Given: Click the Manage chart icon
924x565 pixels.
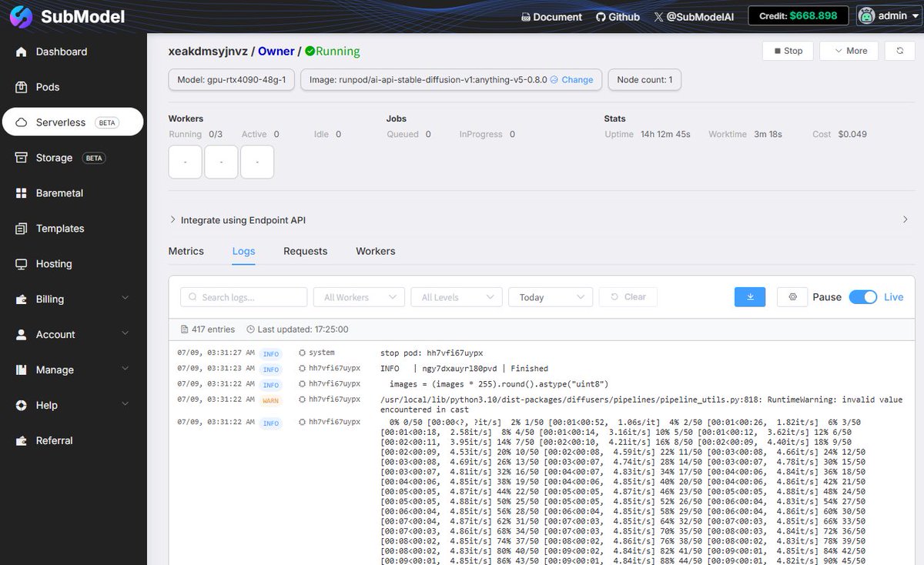Looking at the screenshot, I should click(21, 370).
